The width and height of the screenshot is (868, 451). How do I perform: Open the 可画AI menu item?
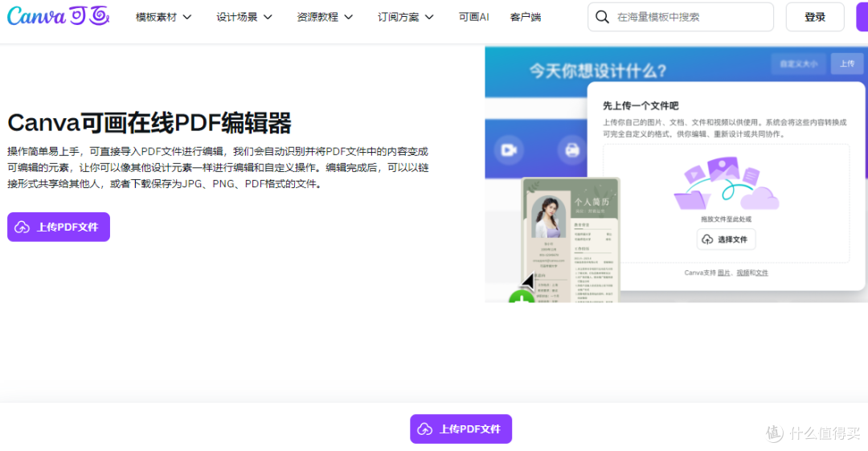474,17
